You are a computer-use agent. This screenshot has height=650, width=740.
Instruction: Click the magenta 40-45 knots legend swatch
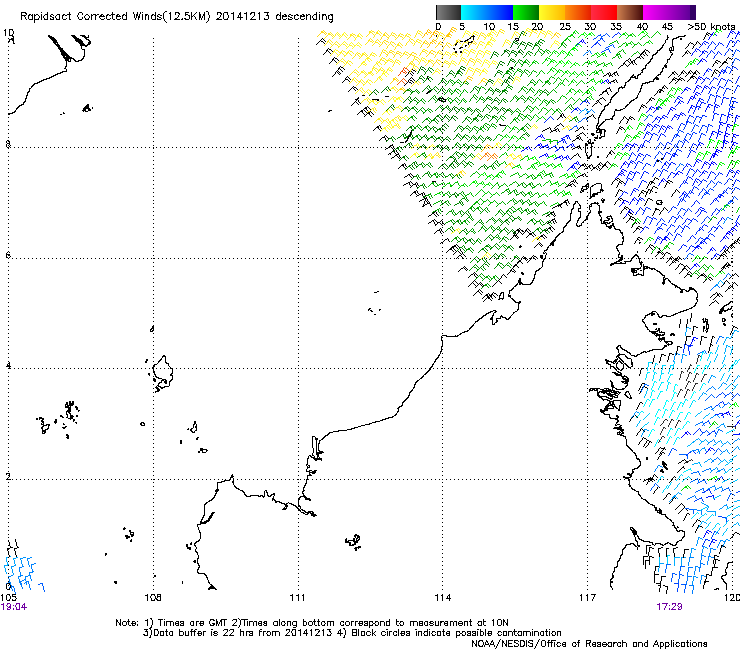pos(656,12)
